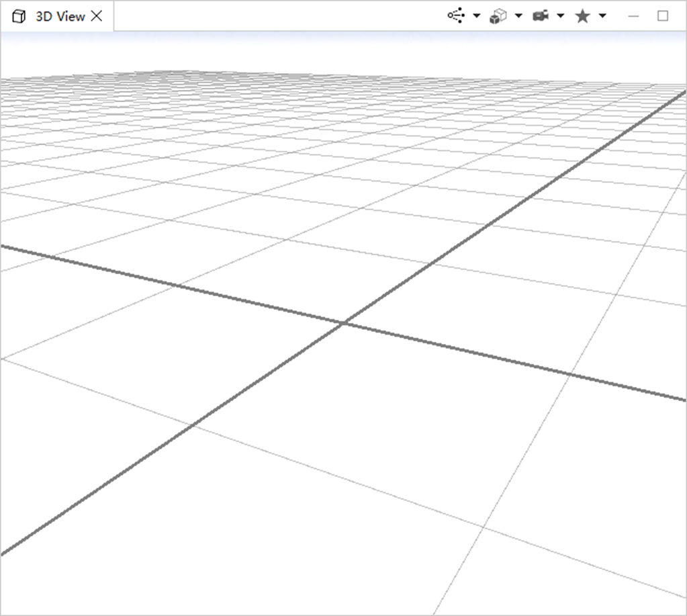Click the 3D cubes view mode icon
The height and width of the screenshot is (616, 687).
[x=498, y=16]
